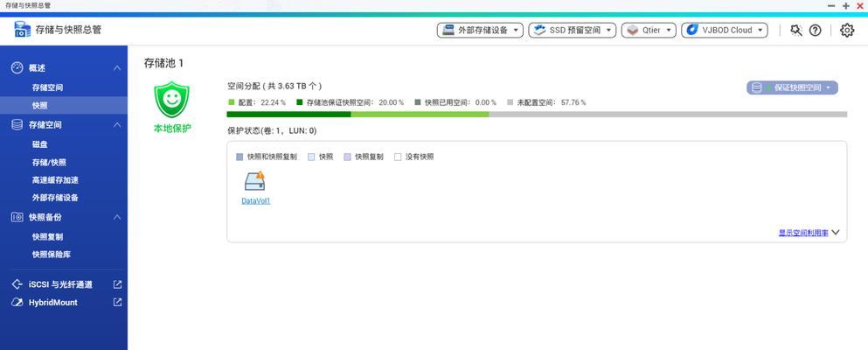
Task: Click the DataVol1 volume icon
Action: (255, 182)
